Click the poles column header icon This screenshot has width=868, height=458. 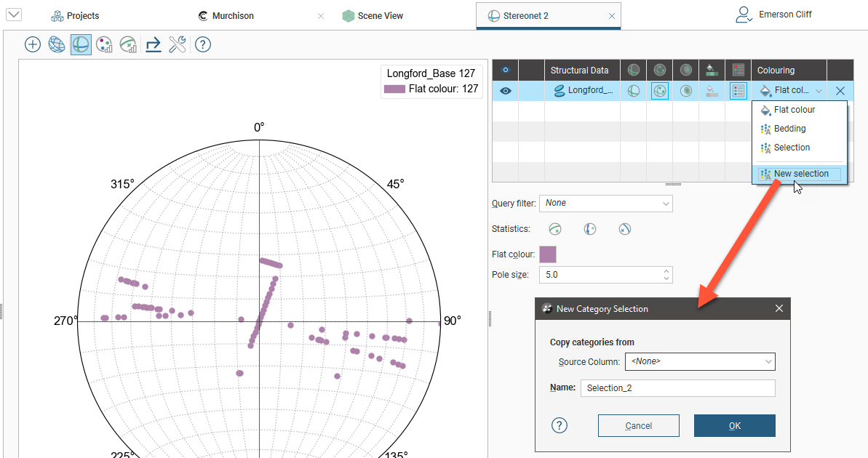pos(659,71)
